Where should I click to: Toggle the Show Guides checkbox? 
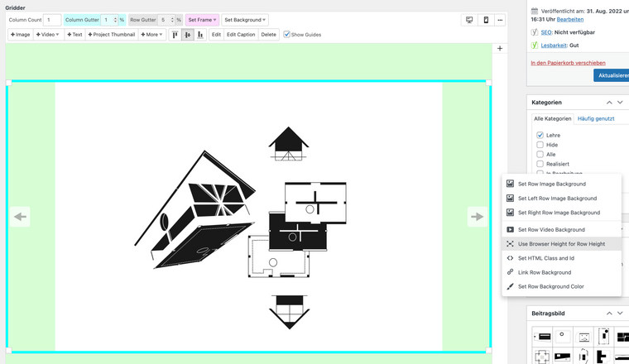click(x=287, y=35)
